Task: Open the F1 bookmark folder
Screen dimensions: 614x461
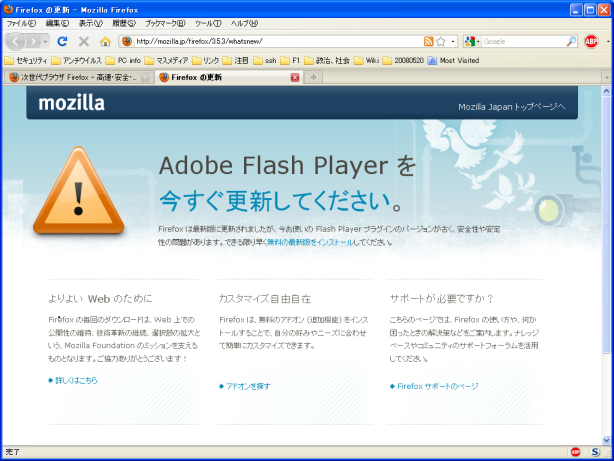Action: click(290, 60)
